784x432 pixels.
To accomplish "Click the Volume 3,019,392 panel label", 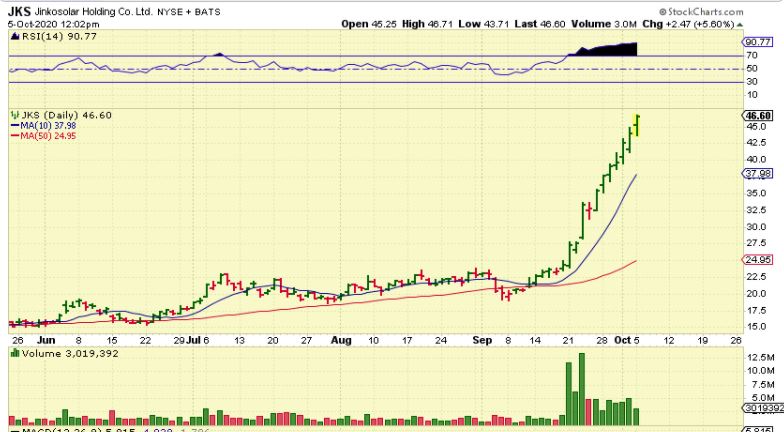I will coord(70,354).
